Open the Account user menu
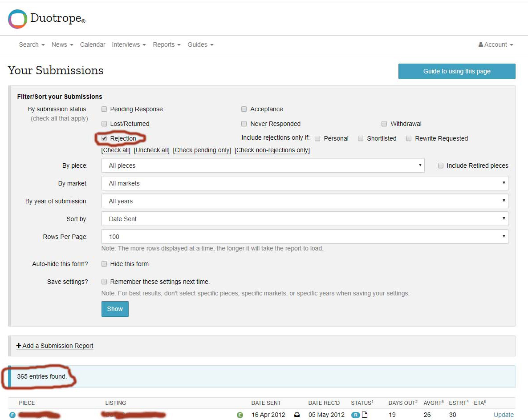 pos(496,44)
